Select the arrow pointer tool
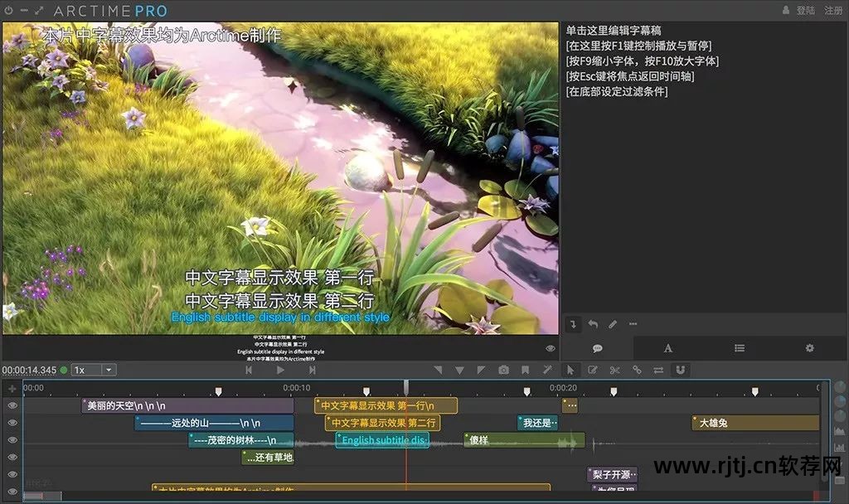This screenshot has width=849, height=504. tap(570, 371)
